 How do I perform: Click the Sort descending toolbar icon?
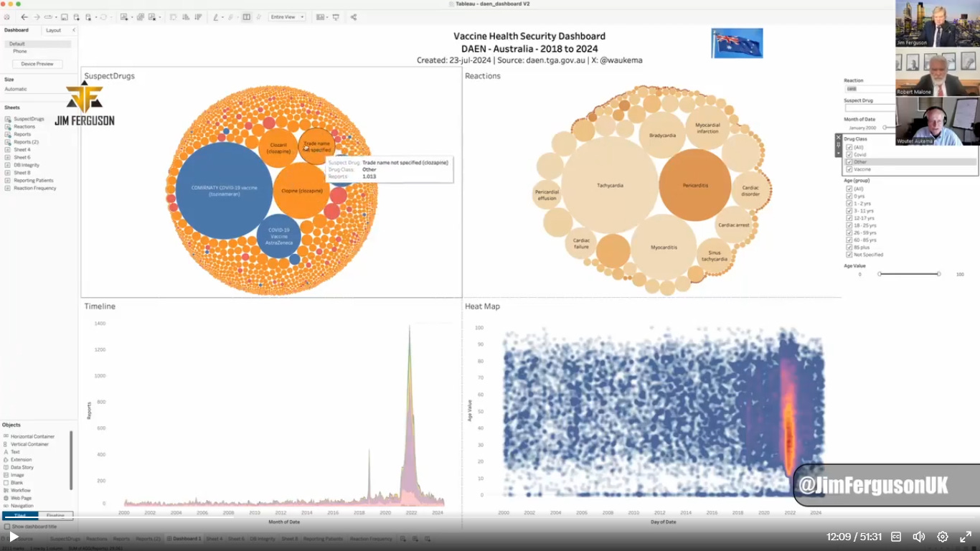click(x=198, y=17)
